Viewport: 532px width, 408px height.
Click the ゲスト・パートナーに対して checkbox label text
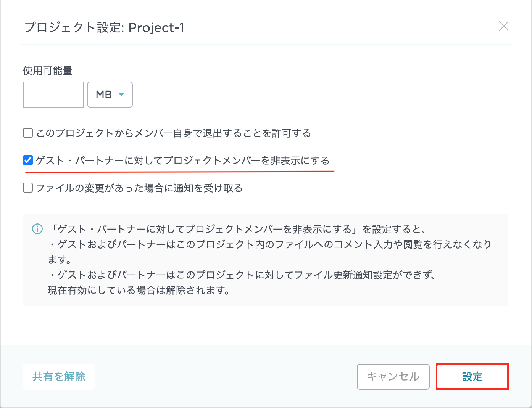tap(182, 161)
